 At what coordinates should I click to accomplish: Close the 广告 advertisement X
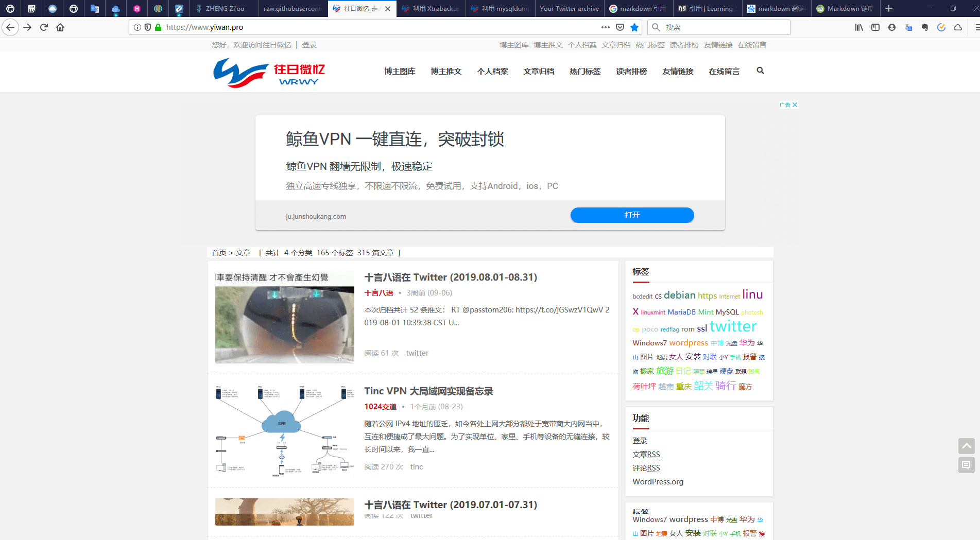click(795, 104)
